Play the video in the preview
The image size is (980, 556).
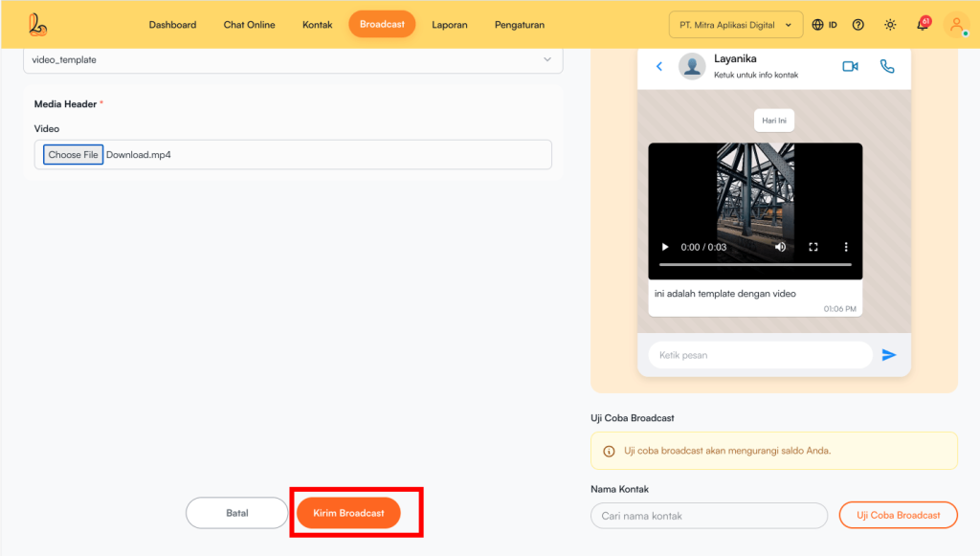coord(666,247)
